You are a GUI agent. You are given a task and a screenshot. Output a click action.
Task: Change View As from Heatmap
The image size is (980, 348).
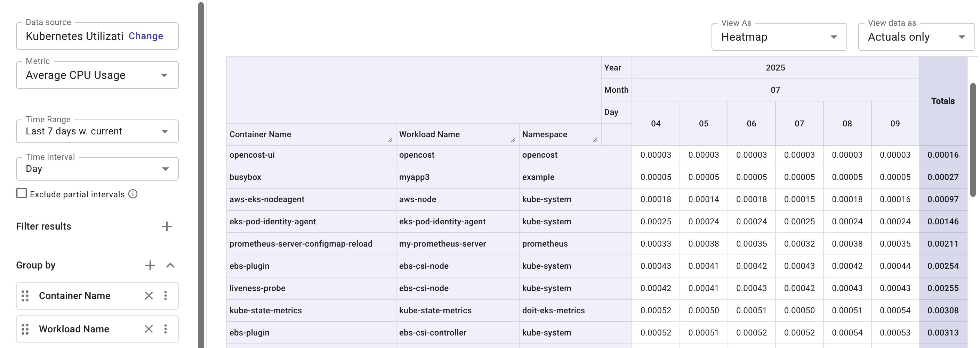pos(834,36)
